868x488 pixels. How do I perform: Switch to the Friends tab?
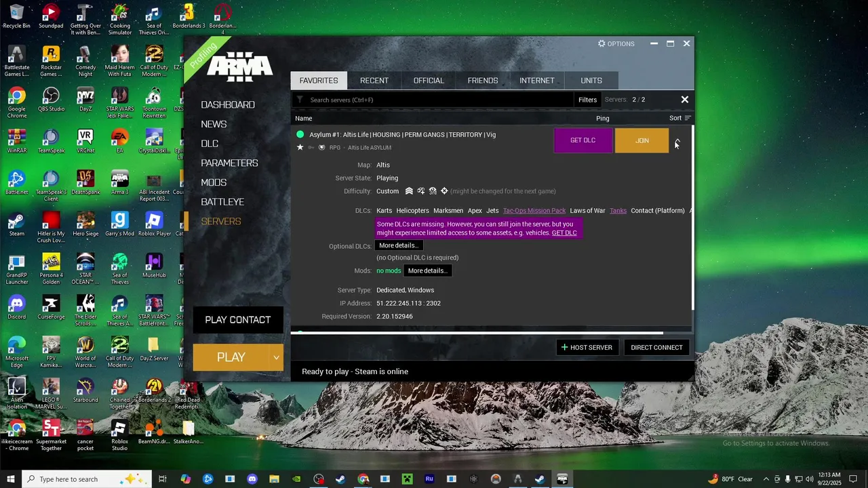pyautogui.click(x=483, y=80)
